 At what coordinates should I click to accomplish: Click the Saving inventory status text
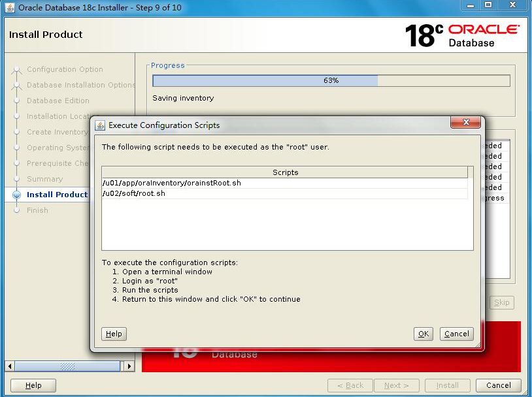(183, 98)
